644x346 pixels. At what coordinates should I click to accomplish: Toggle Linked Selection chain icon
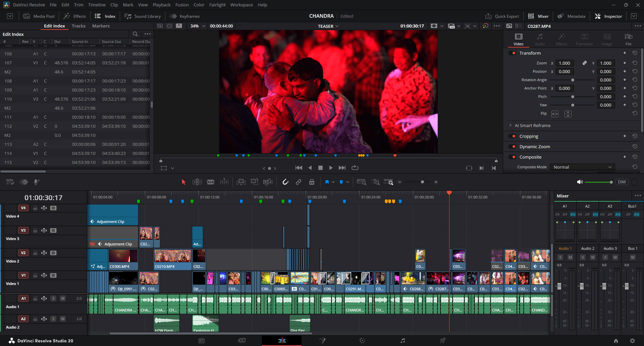(299, 182)
